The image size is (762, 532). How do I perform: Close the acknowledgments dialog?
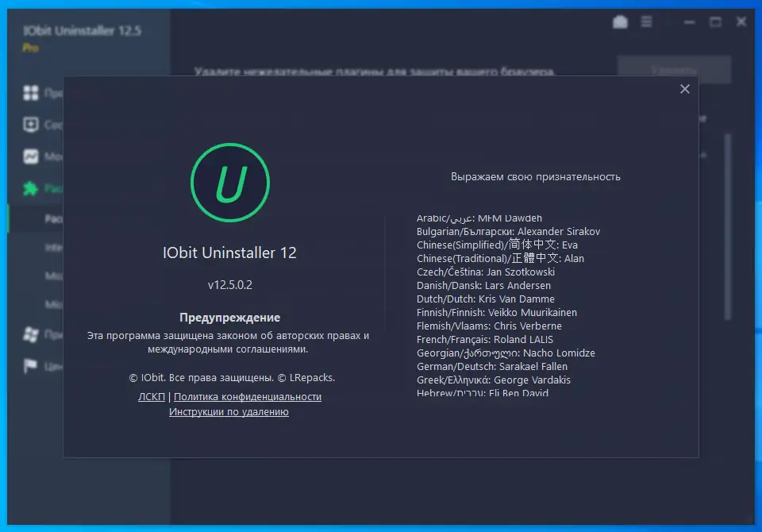pos(684,89)
